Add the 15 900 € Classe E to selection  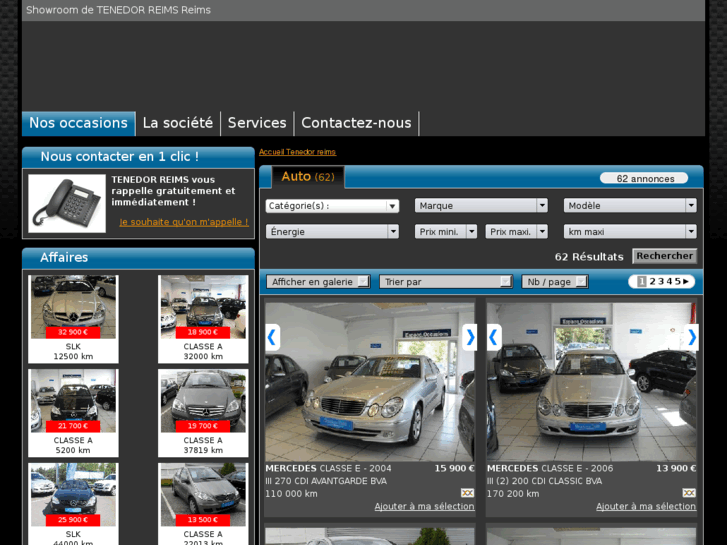click(424, 507)
